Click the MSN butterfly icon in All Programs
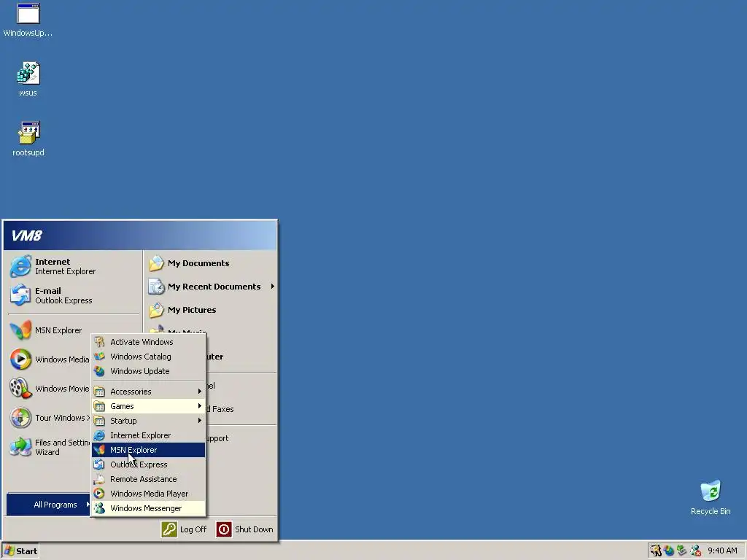The height and width of the screenshot is (560, 747). coord(99,450)
